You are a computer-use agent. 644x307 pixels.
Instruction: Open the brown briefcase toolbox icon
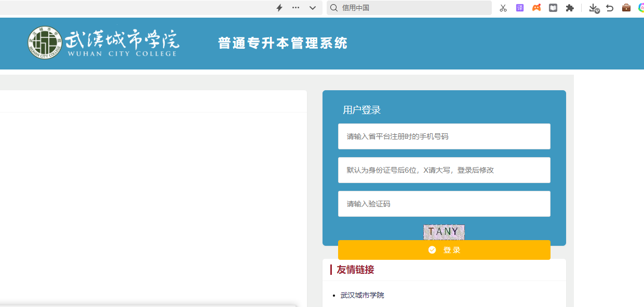point(626,8)
